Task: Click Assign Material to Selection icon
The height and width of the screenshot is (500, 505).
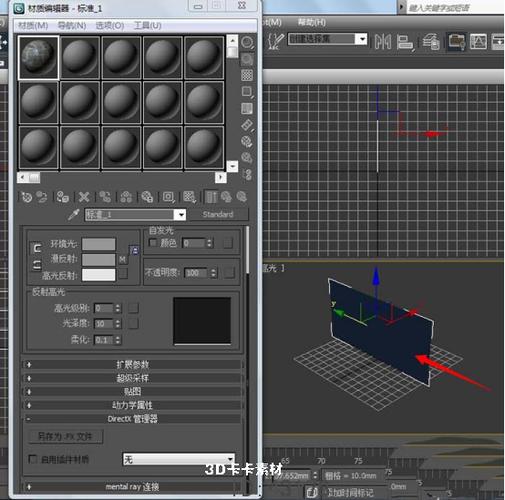Action: (62, 197)
